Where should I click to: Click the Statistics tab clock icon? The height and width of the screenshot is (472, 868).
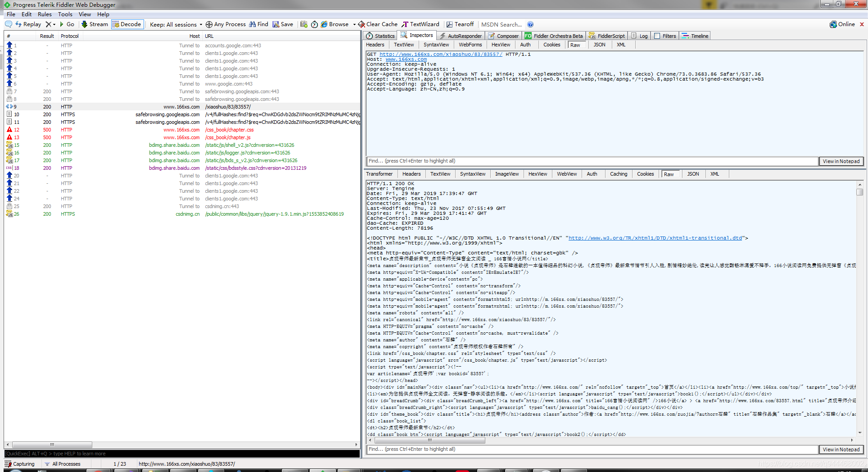coord(370,36)
